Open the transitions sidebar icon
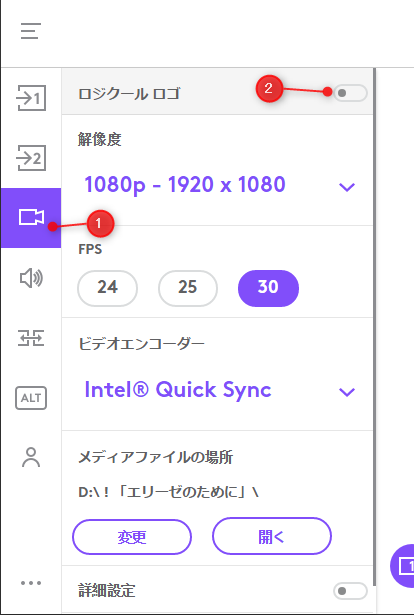This screenshot has width=414, height=615. (31, 338)
